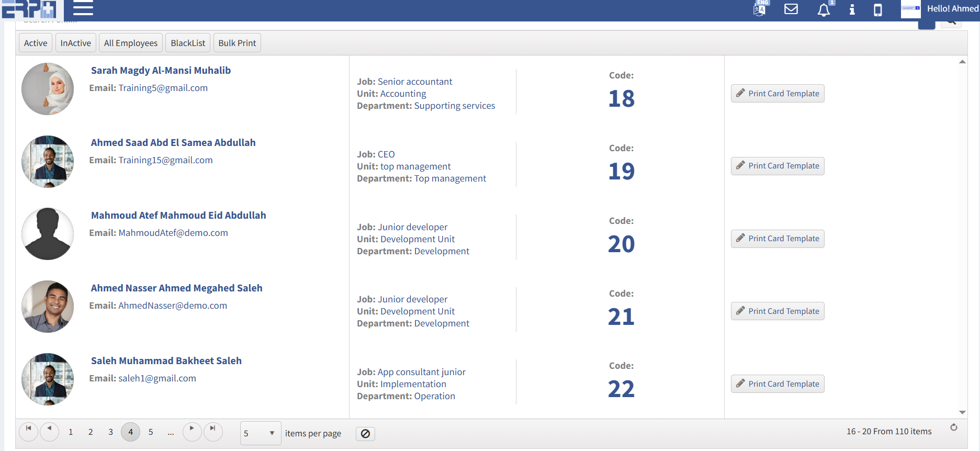
Task: Click the mobile phone icon
Action: pos(878,10)
